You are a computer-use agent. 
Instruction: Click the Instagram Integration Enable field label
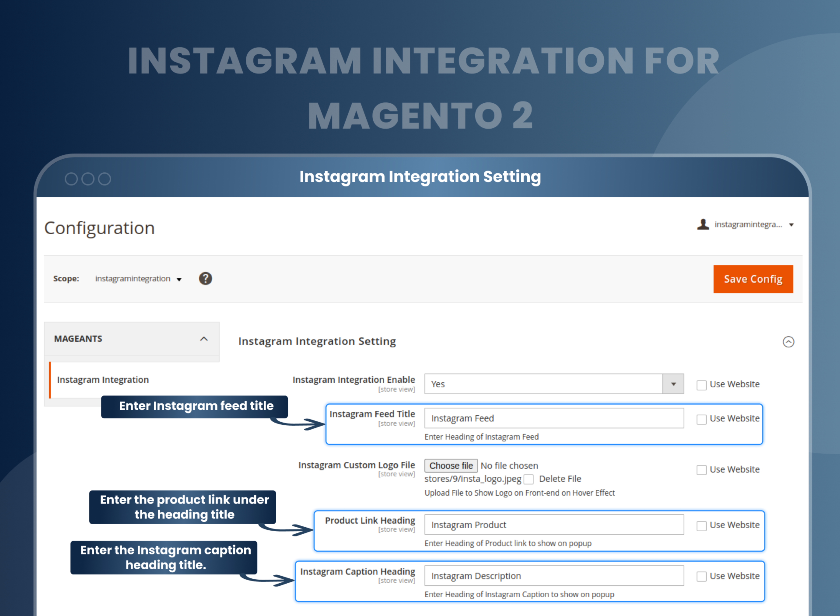(353, 380)
